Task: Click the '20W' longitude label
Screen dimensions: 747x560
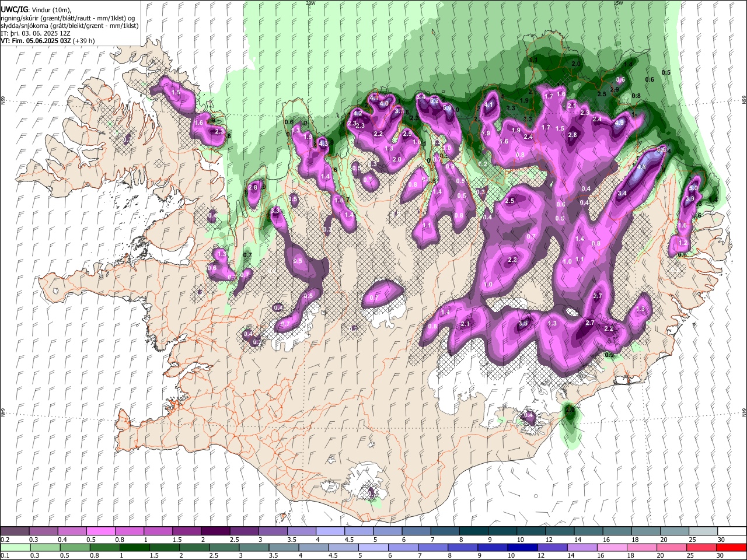Action: coord(310,3)
